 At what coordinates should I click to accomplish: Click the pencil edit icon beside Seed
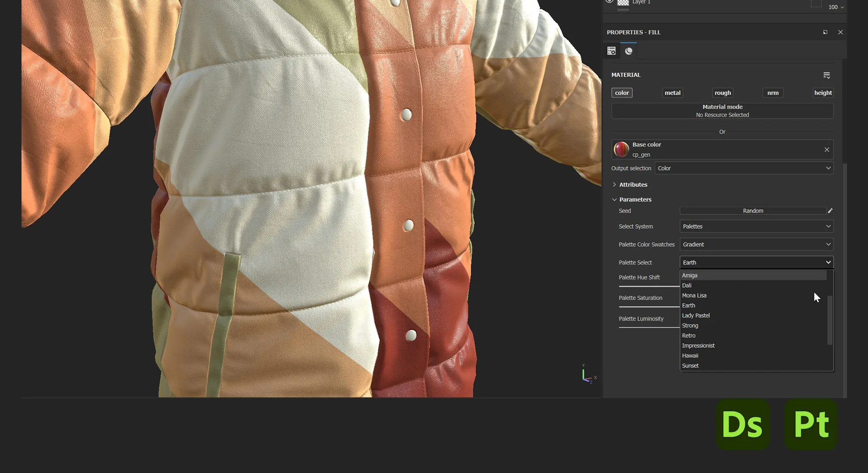tap(830, 211)
